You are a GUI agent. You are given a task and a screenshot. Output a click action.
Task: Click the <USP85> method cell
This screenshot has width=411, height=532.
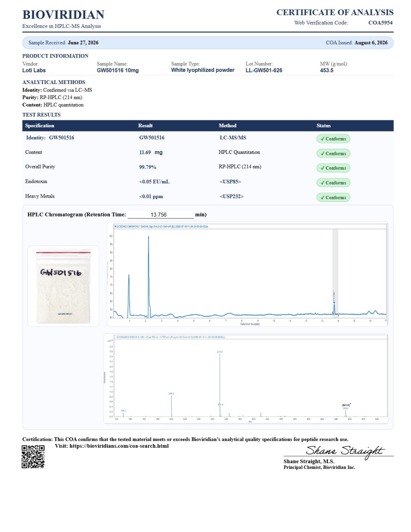click(230, 181)
